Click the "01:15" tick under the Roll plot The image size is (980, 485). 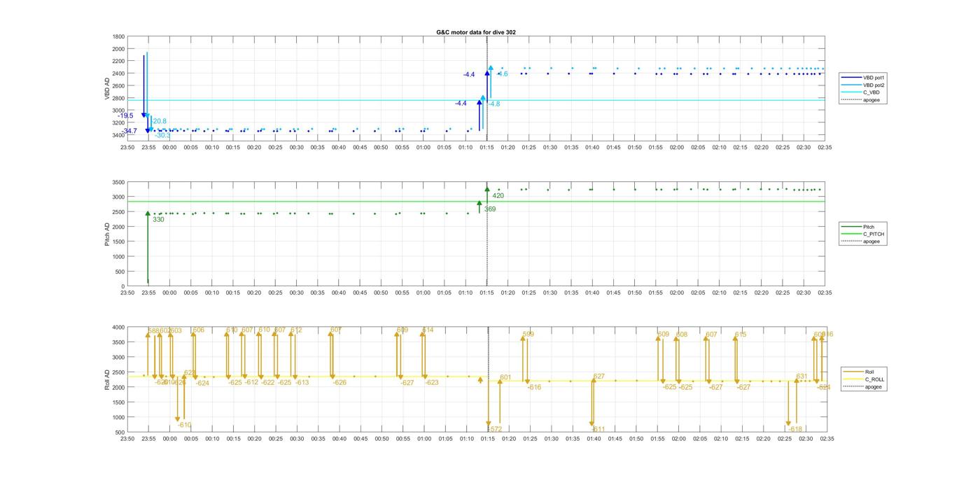pyautogui.click(x=487, y=439)
